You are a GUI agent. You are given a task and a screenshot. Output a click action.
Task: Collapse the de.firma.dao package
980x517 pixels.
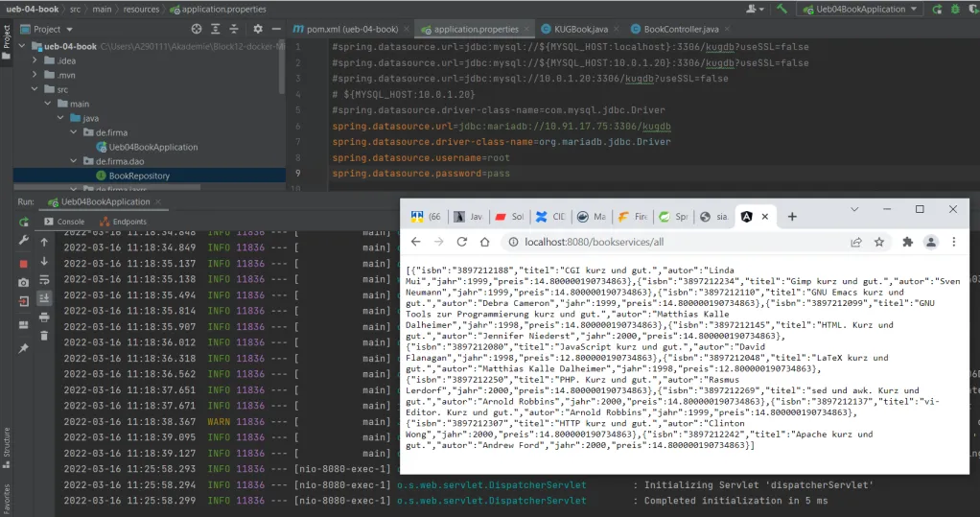[x=74, y=161]
